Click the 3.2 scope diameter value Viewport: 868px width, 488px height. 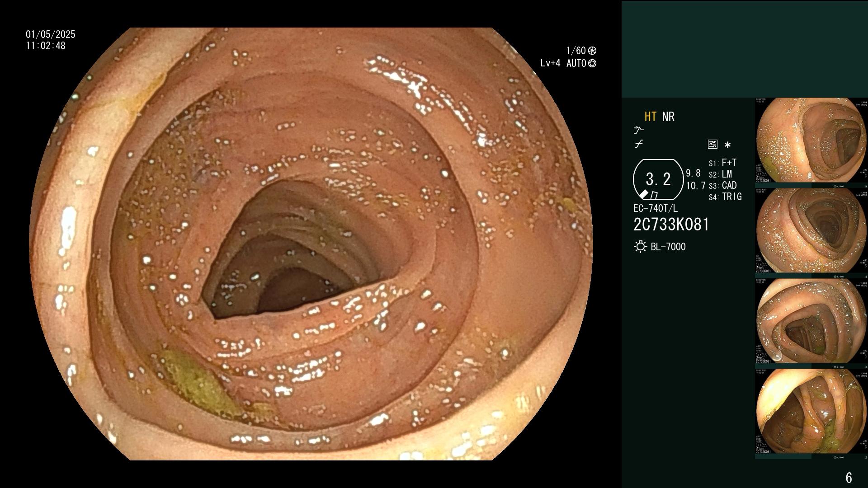(658, 179)
